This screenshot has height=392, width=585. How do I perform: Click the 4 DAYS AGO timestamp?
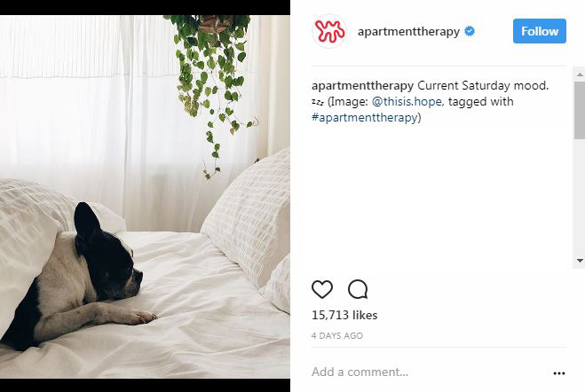[337, 336]
